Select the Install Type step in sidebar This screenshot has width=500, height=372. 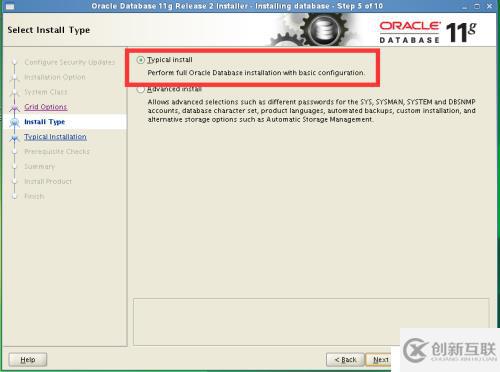pyautogui.click(x=45, y=122)
